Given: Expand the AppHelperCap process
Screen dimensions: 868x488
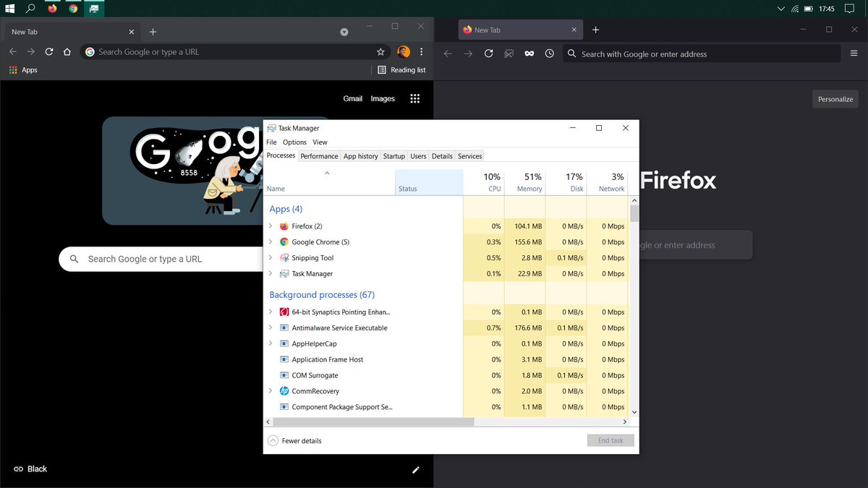Looking at the screenshot, I should point(271,344).
